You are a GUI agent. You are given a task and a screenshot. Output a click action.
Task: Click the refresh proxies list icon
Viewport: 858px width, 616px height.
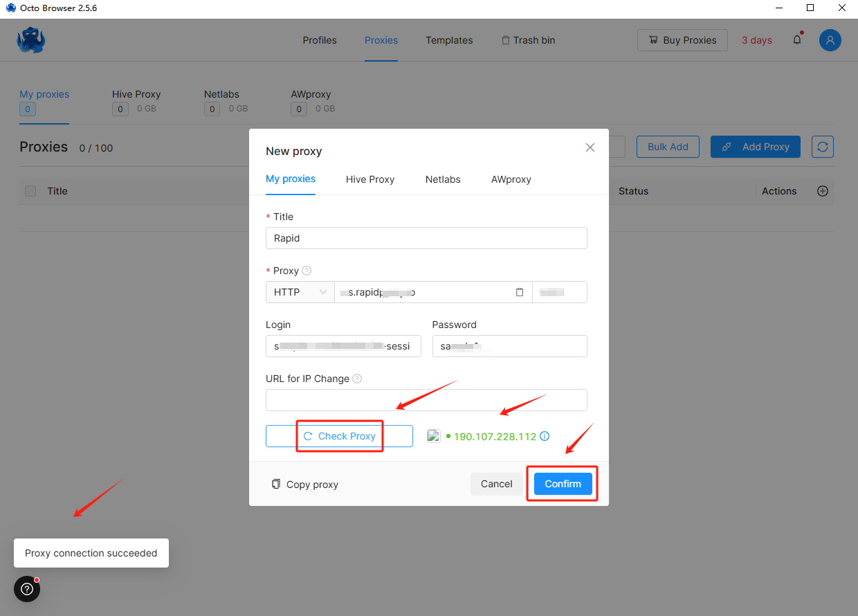coord(822,147)
